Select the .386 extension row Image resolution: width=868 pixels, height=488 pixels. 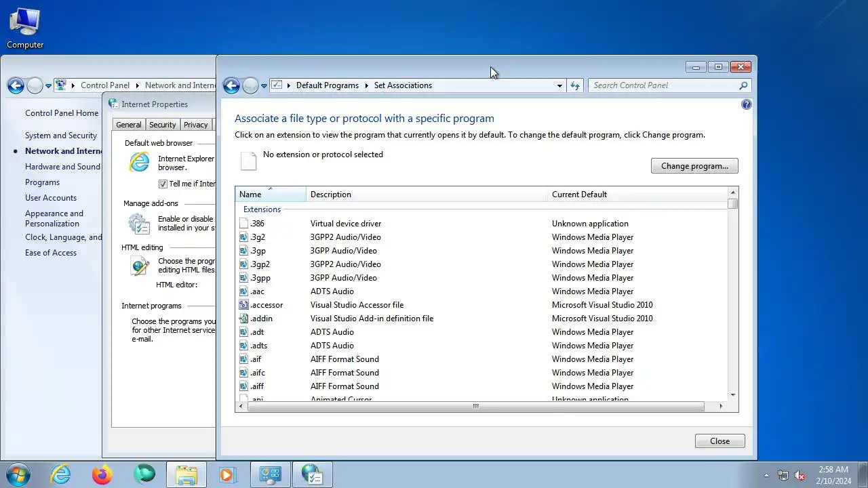click(481, 224)
